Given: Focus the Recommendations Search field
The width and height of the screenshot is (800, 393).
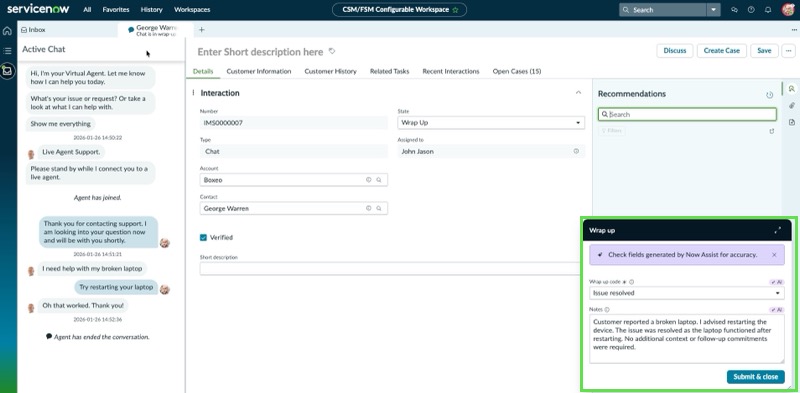Looking at the screenshot, I should [687, 114].
